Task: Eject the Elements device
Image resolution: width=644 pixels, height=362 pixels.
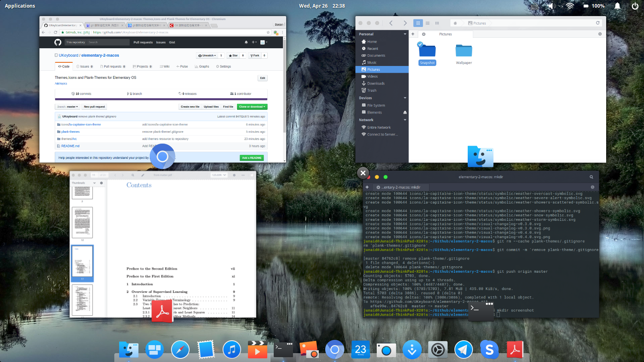Action: point(405,112)
